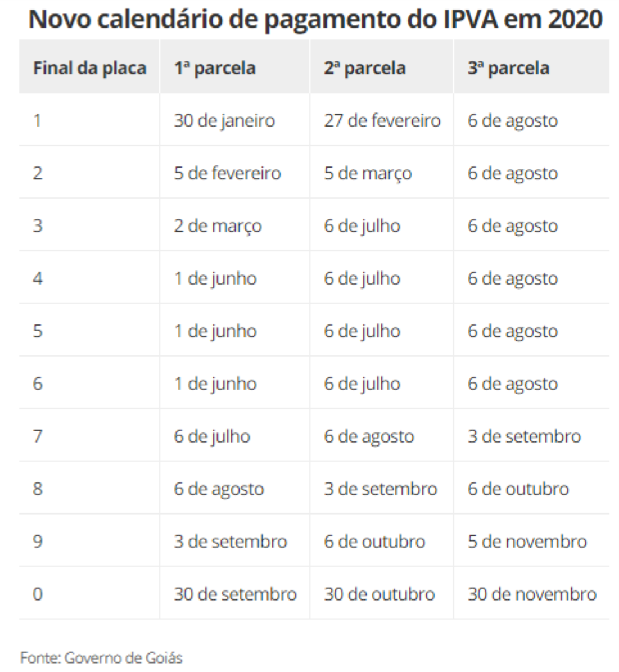Select the "2ª parcela" column header
Viewport: 619px width, 672px height.
click(364, 68)
